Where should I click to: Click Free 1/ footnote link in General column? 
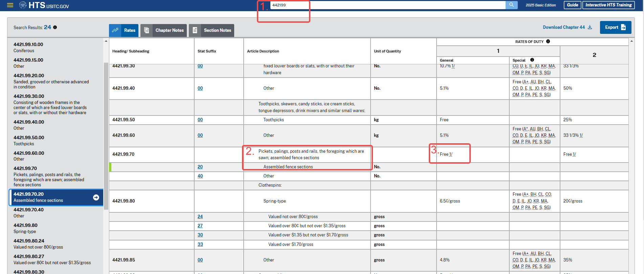click(451, 154)
